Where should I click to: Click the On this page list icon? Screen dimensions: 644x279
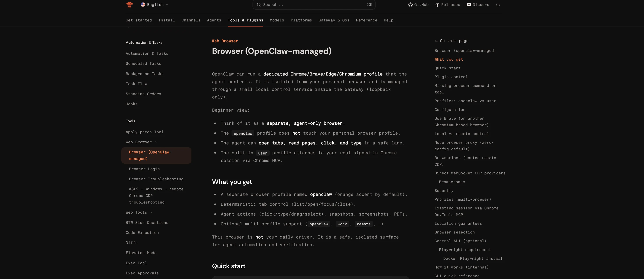click(436, 41)
